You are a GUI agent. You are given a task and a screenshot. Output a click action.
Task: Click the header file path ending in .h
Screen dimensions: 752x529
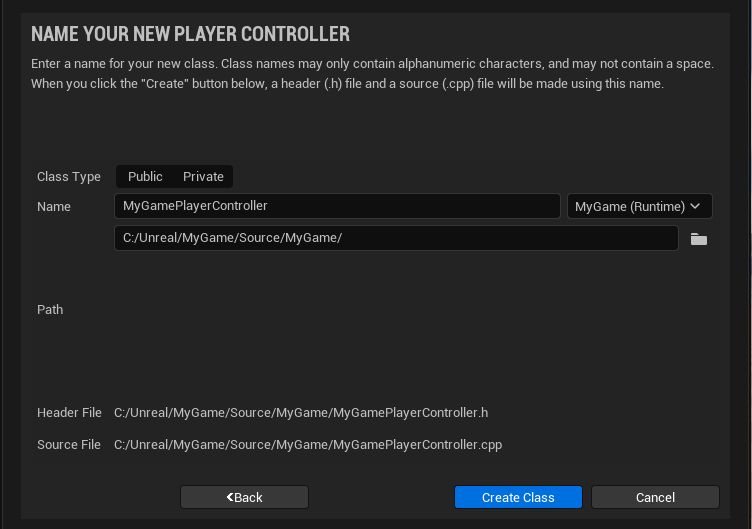click(301, 412)
